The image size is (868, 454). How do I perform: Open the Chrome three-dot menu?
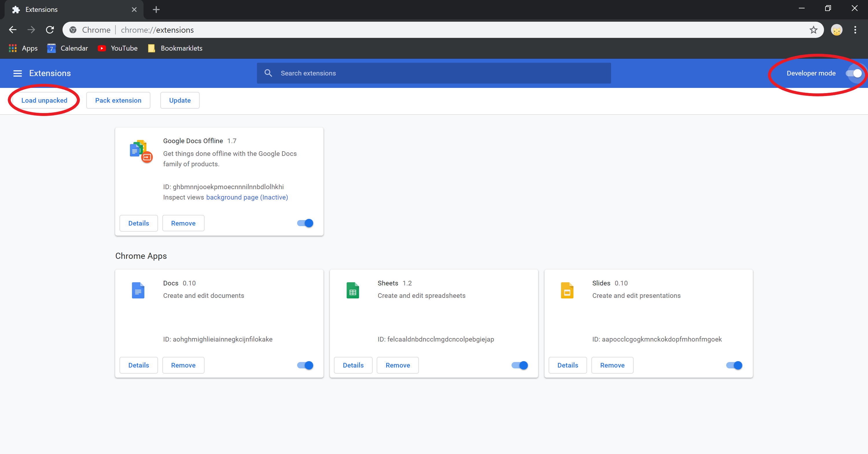click(x=855, y=30)
